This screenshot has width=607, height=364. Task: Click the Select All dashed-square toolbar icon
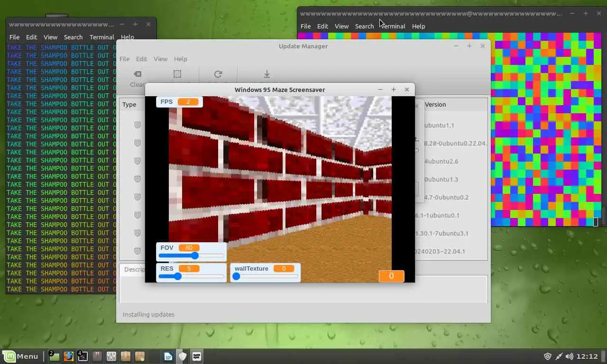pos(177,74)
